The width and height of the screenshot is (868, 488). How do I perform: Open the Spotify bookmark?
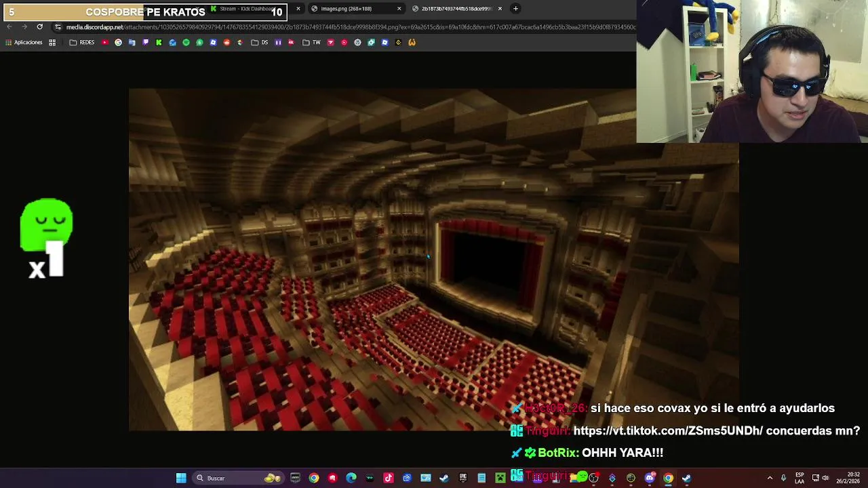(x=186, y=42)
